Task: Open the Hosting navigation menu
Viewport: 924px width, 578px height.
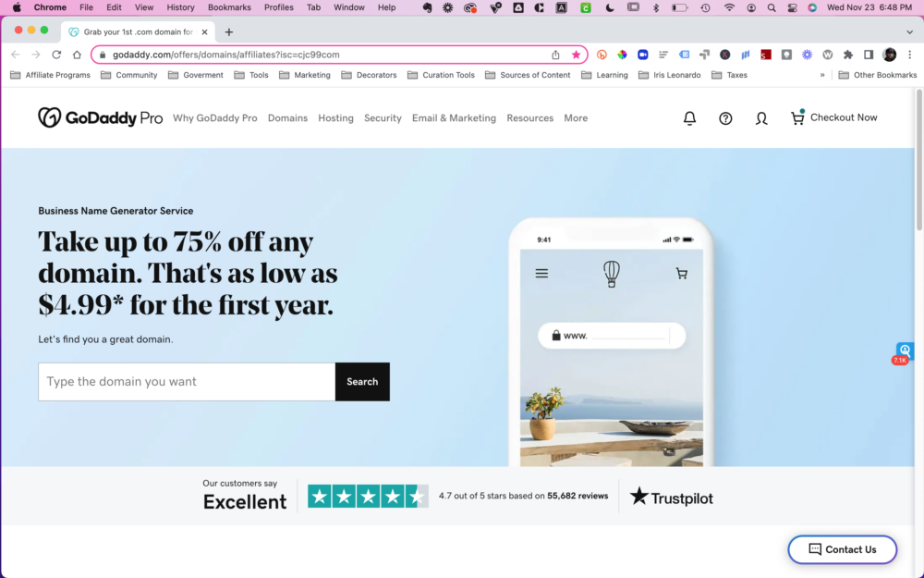Action: click(336, 118)
